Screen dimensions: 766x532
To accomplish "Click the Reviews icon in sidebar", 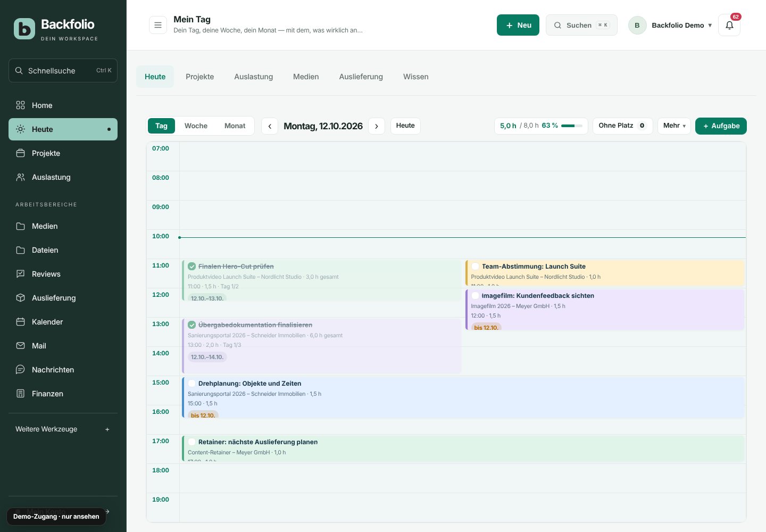I will point(21,274).
